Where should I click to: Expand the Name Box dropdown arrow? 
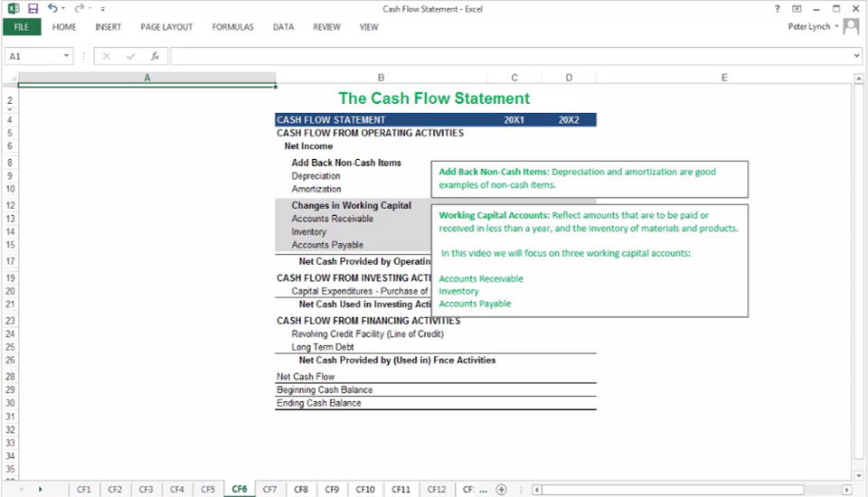(x=66, y=56)
